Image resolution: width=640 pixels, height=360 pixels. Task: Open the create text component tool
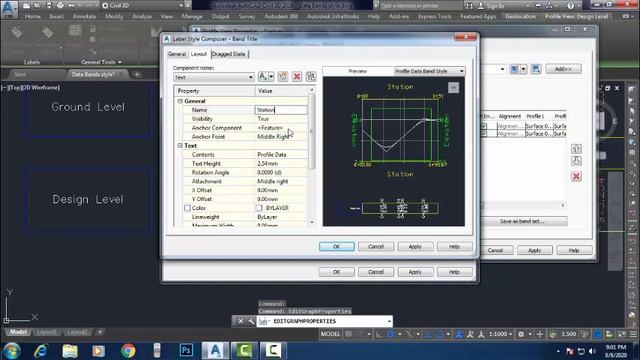pyautogui.click(x=262, y=76)
